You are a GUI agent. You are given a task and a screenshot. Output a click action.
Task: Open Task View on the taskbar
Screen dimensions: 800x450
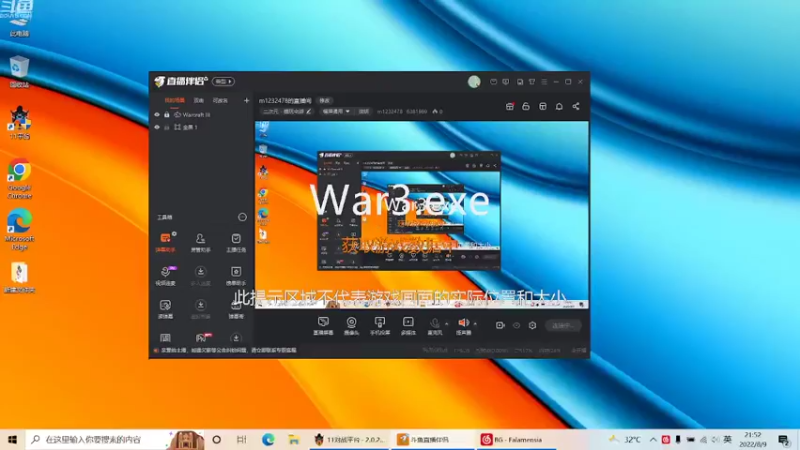tap(242, 439)
